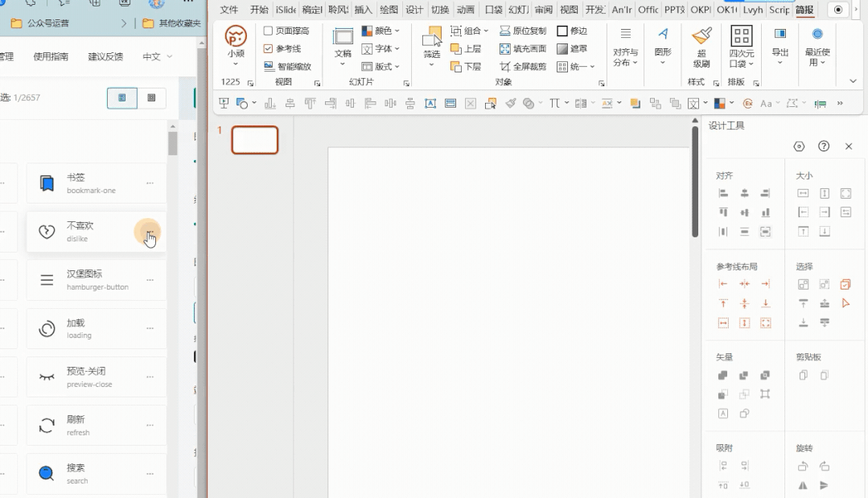The image size is (868, 498).
Task: Select the refresh 刷新 icon
Action: coord(47,425)
